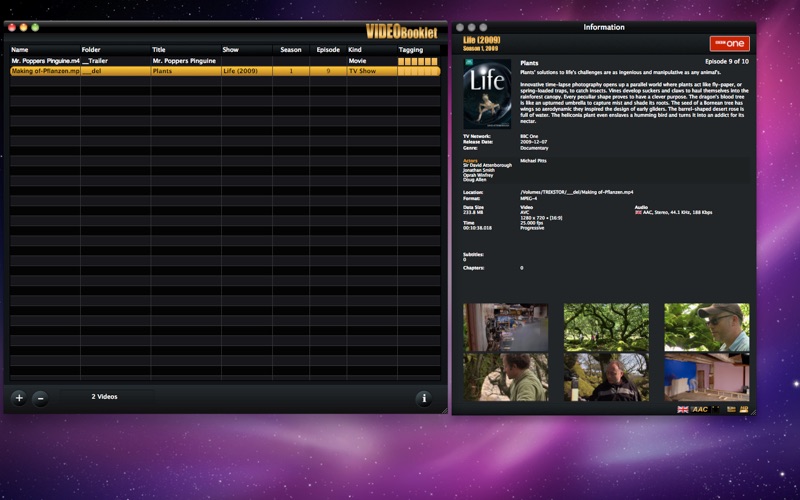
Task: Add a video with the plus button
Action: (19, 398)
